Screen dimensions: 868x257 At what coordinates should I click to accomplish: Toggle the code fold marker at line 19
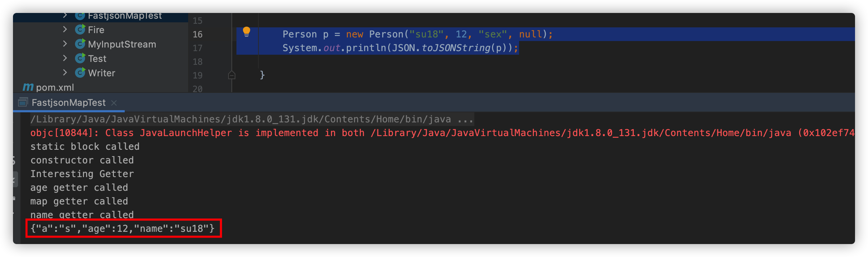click(x=232, y=75)
